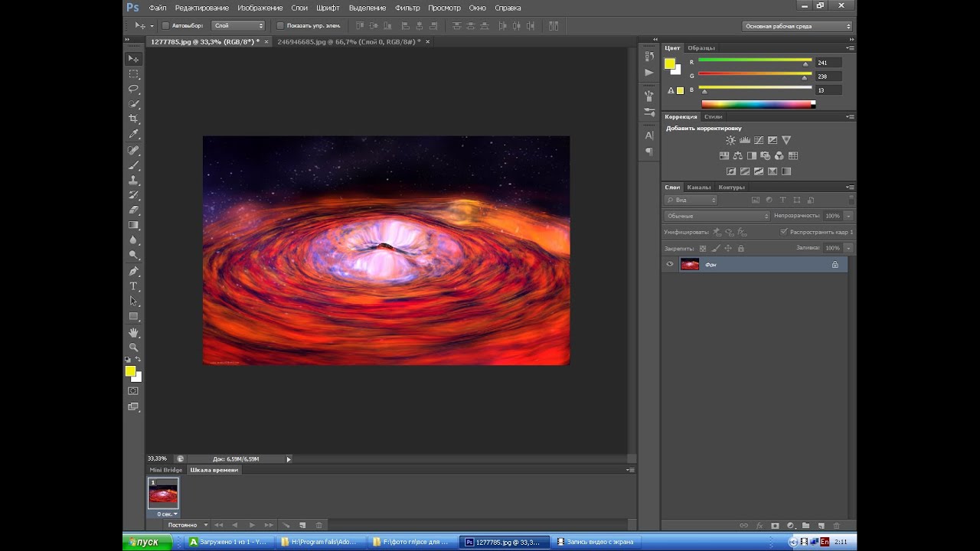Click the lock position icon
Screen dimensions: 980x551
pos(728,248)
